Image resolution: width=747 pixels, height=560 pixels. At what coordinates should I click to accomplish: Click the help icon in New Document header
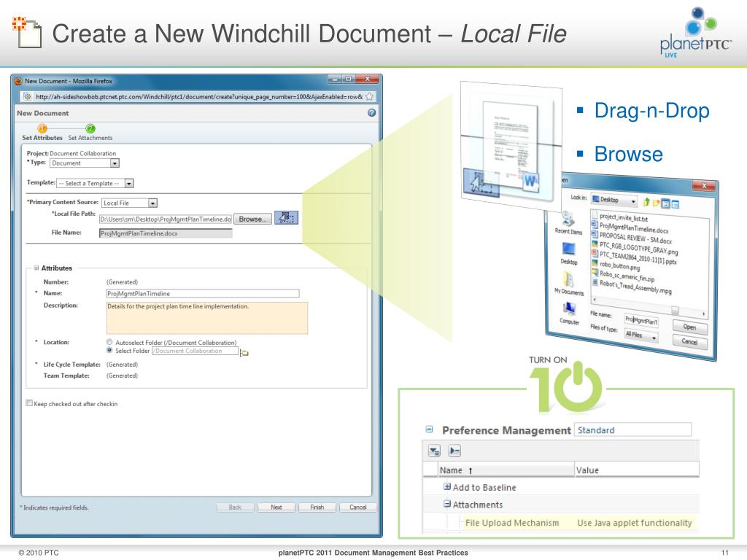(371, 113)
